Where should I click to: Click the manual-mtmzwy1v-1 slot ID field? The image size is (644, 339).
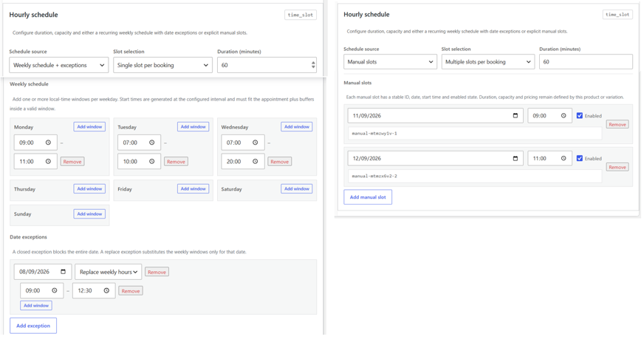(x=475, y=134)
